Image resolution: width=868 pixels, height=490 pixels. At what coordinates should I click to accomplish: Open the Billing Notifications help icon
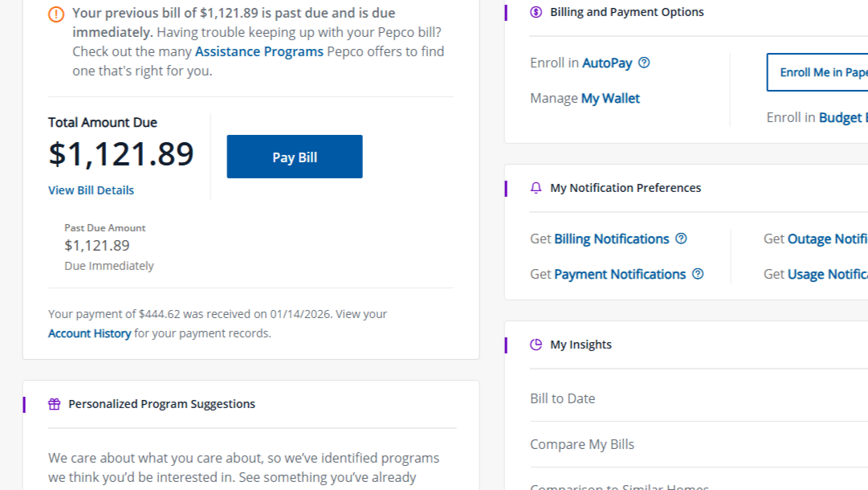pyautogui.click(x=681, y=239)
